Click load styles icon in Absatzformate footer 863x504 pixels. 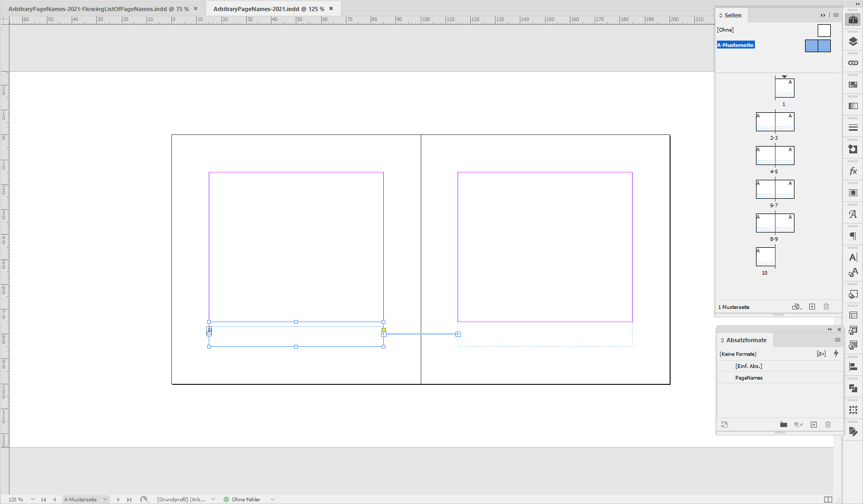[724, 424]
